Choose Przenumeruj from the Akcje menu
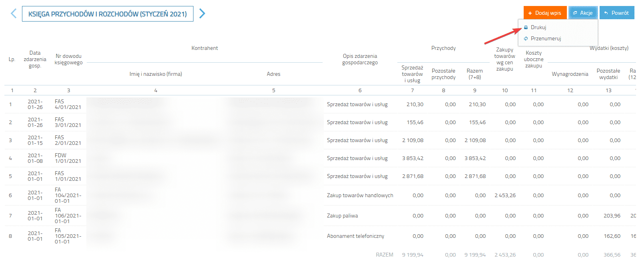Image resolution: width=644 pixels, height=261 pixels. (x=546, y=39)
